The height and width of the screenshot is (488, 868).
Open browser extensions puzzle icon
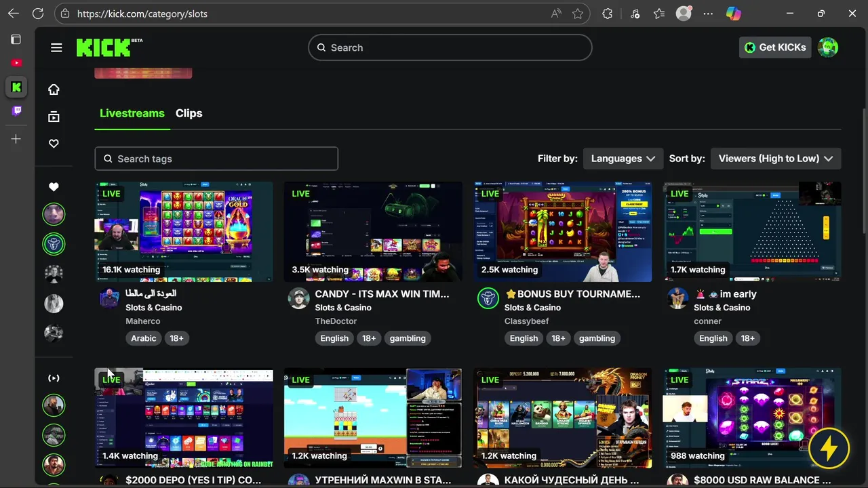[608, 14]
